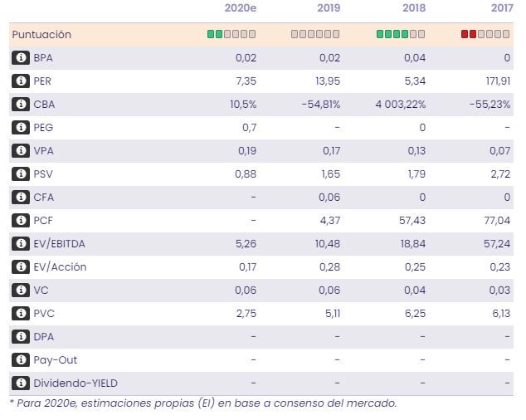The image size is (526, 420).
Task: Click the 2018 green score indicator
Action: point(401,34)
